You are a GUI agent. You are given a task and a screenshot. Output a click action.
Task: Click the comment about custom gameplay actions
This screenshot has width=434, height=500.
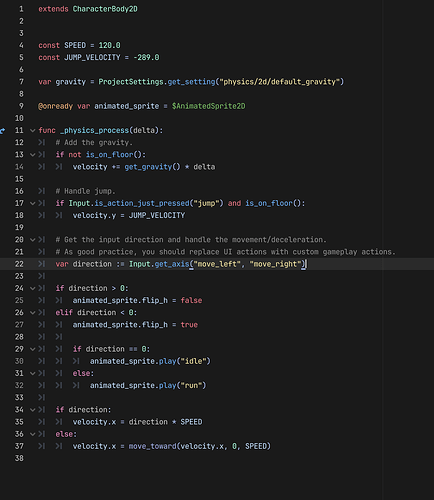(225, 252)
